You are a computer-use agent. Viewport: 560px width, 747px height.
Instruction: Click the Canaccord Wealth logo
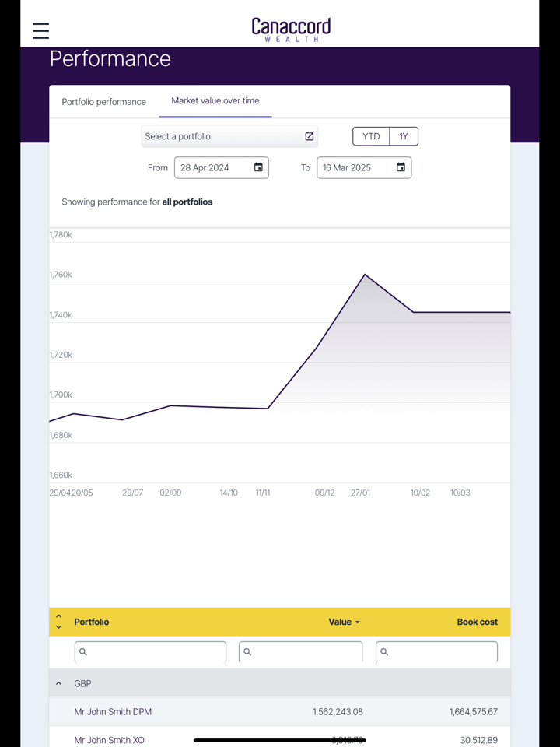click(x=291, y=30)
